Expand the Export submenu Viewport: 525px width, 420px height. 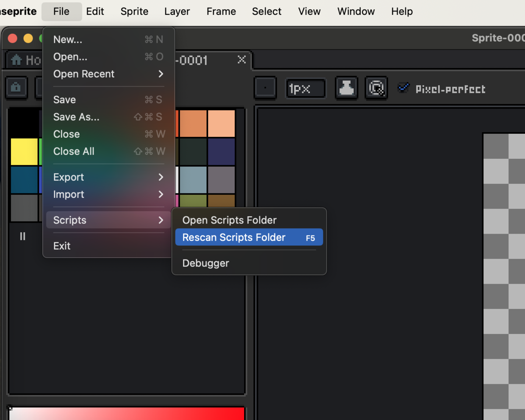coord(108,177)
